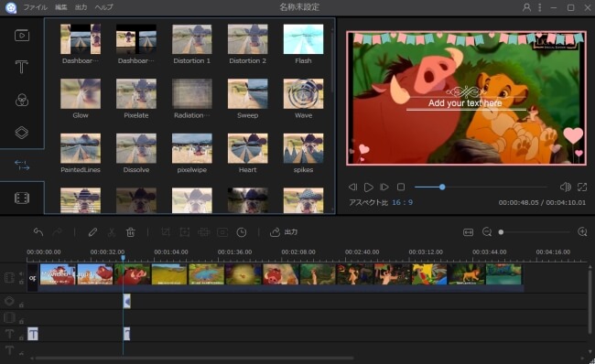Change the aspect ratio 16 : 9
This screenshot has width=595, height=364.
point(402,202)
